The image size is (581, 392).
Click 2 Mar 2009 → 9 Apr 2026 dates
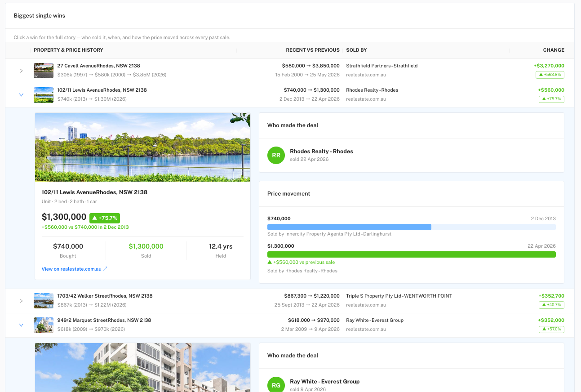click(310, 329)
